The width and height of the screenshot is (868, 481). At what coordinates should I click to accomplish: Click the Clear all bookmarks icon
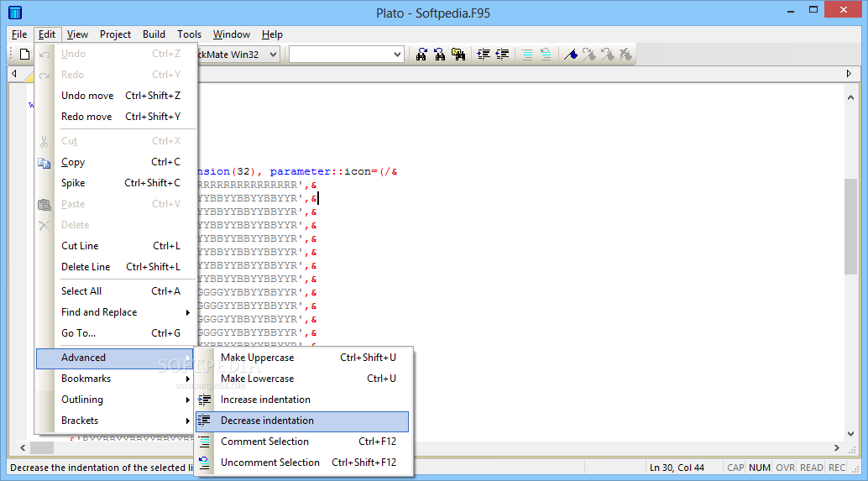coord(625,55)
